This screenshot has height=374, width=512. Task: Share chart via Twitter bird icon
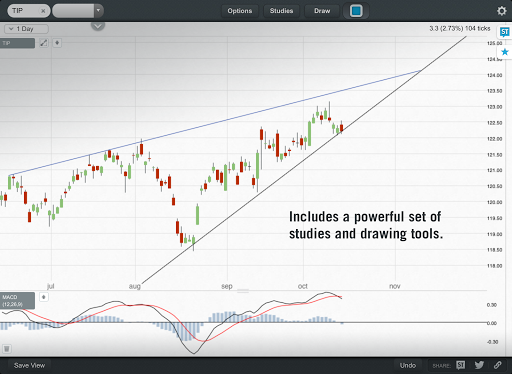tap(479, 365)
